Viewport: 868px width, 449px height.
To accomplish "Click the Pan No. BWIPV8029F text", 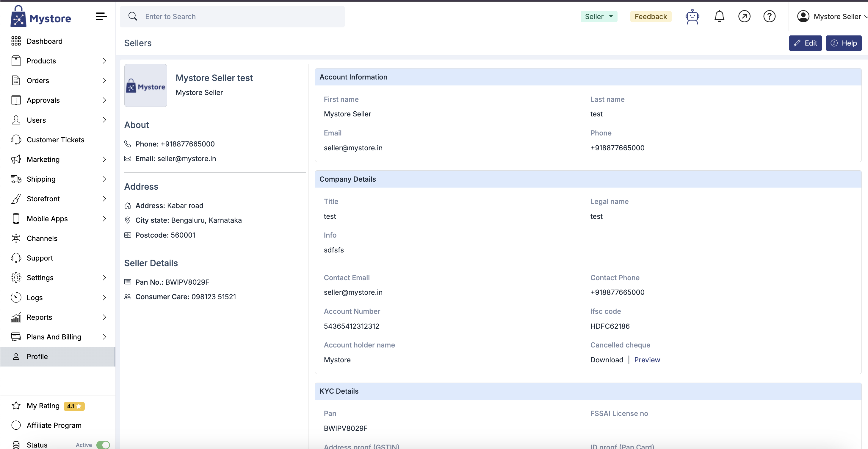I will click(x=172, y=282).
